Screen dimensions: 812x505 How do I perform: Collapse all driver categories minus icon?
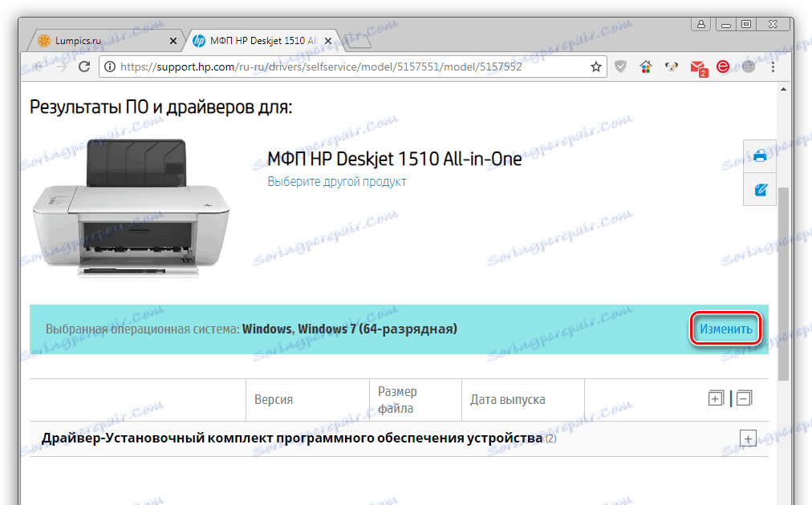[744, 398]
